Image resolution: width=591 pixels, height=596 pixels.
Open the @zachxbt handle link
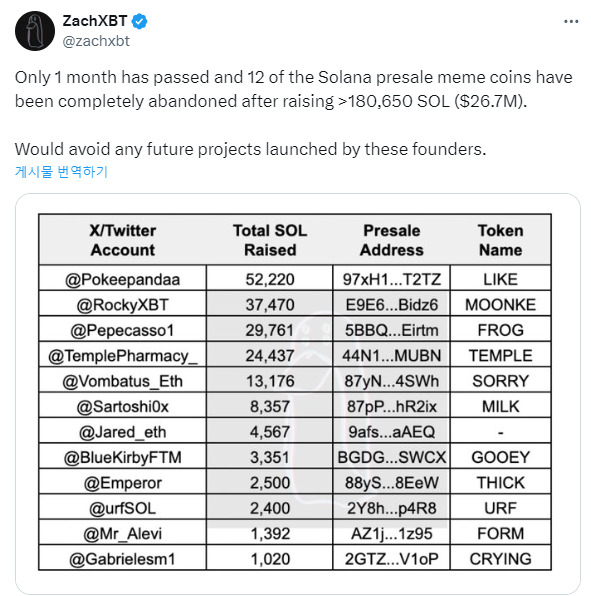pos(96,41)
